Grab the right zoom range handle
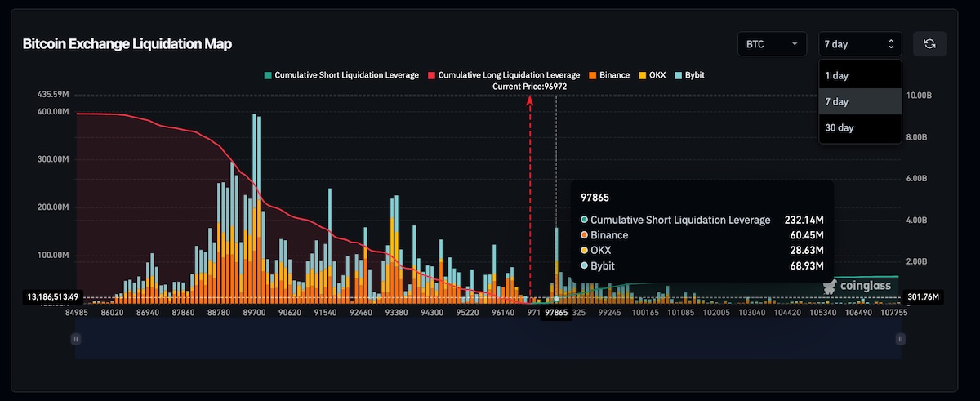The height and width of the screenshot is (401, 980). [900, 339]
